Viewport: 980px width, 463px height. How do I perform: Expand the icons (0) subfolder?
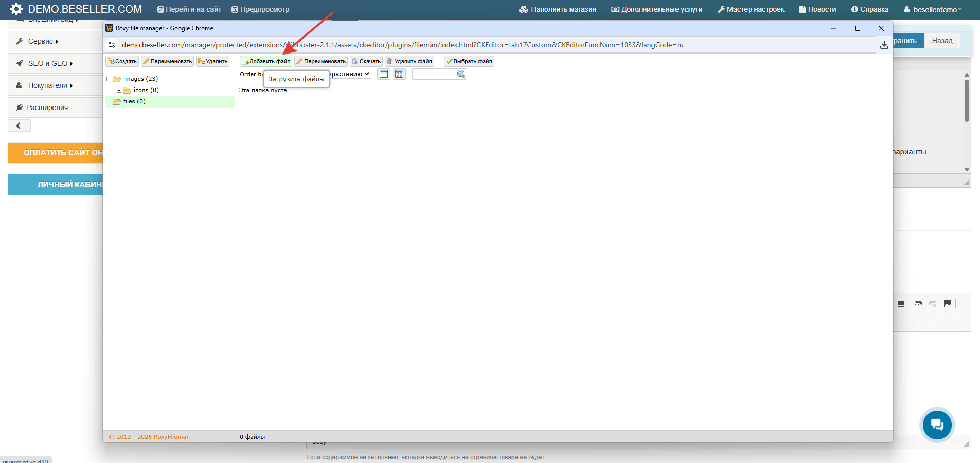point(119,90)
